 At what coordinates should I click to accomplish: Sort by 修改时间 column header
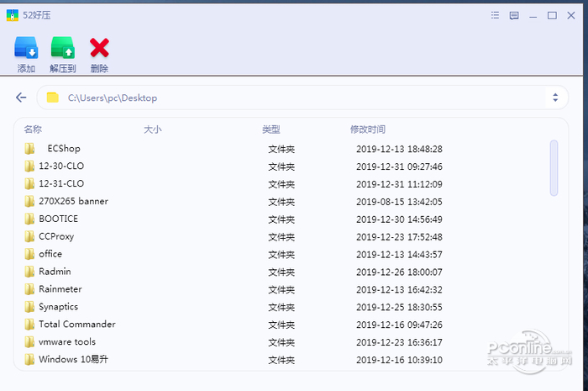pos(368,129)
